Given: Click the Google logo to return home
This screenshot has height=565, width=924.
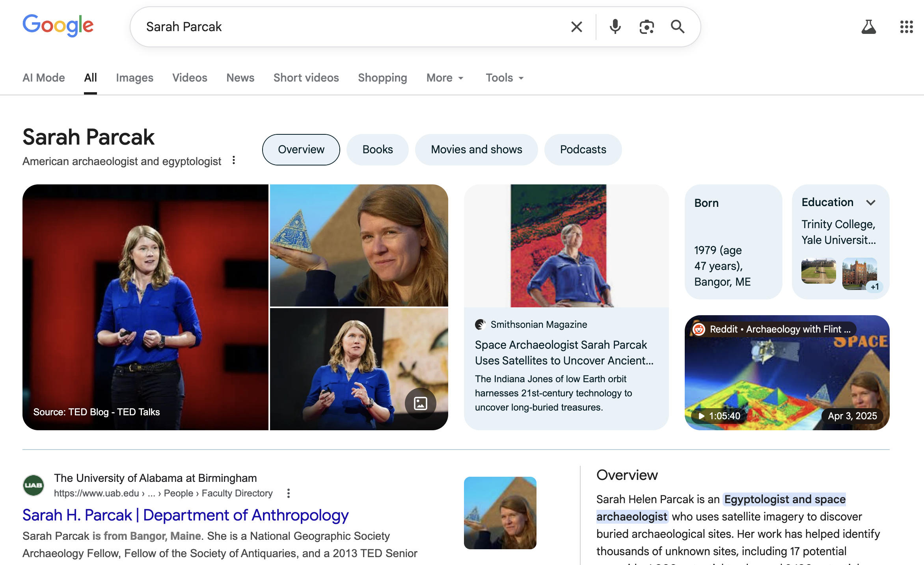Looking at the screenshot, I should 58,25.
